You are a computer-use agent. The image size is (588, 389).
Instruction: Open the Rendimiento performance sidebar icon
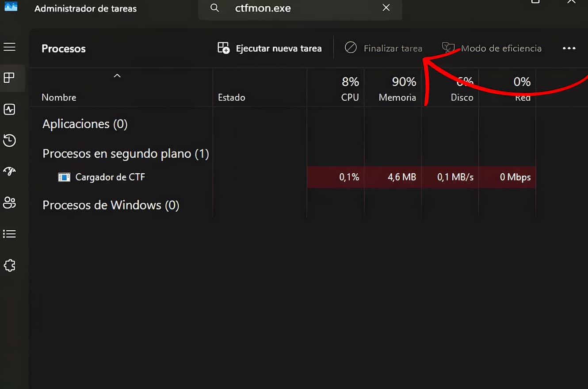pyautogui.click(x=9, y=110)
